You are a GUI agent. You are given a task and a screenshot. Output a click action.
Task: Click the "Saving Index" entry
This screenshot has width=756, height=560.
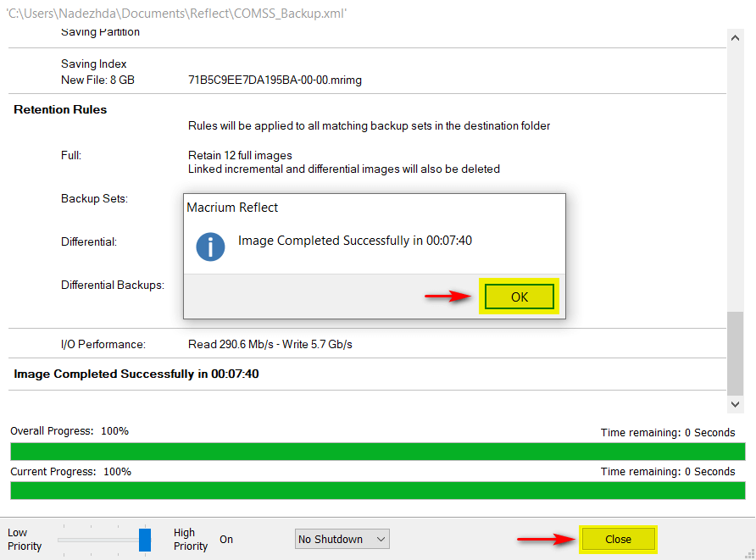click(x=93, y=64)
